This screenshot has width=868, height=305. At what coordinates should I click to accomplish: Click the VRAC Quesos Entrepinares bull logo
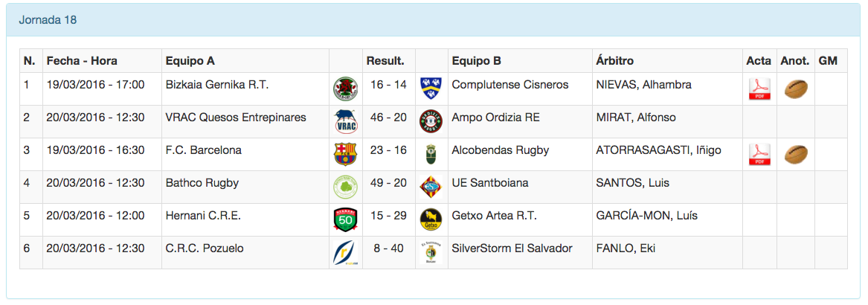[x=345, y=122]
